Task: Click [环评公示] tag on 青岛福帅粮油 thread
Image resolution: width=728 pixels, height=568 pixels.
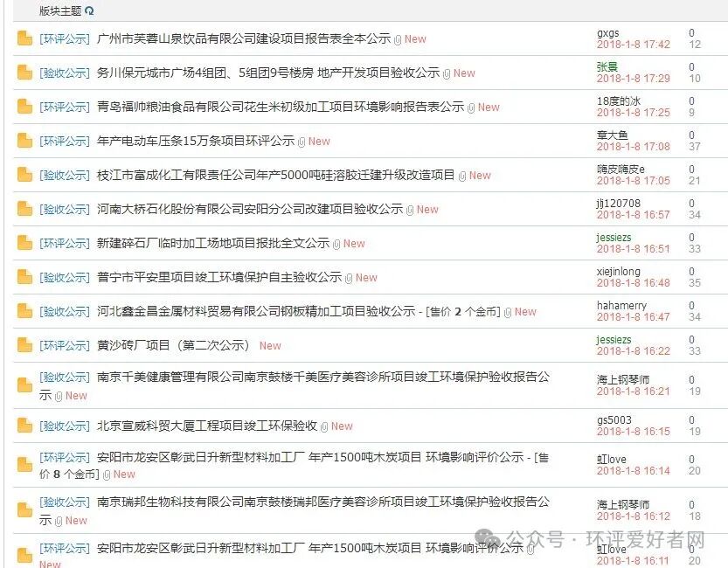Action: [65, 107]
